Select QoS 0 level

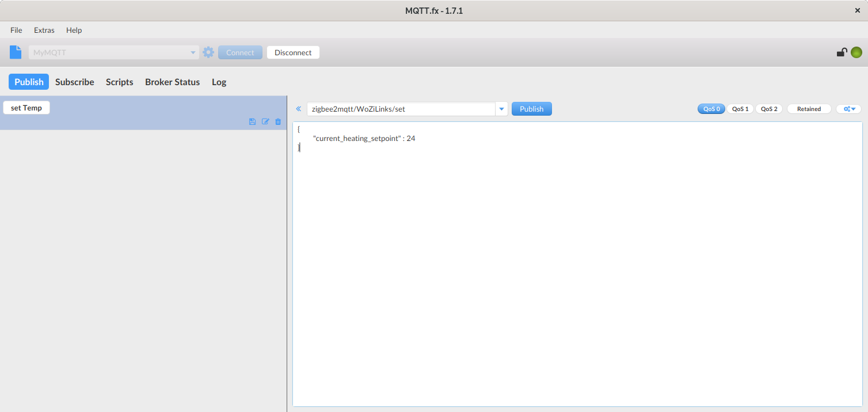point(711,109)
